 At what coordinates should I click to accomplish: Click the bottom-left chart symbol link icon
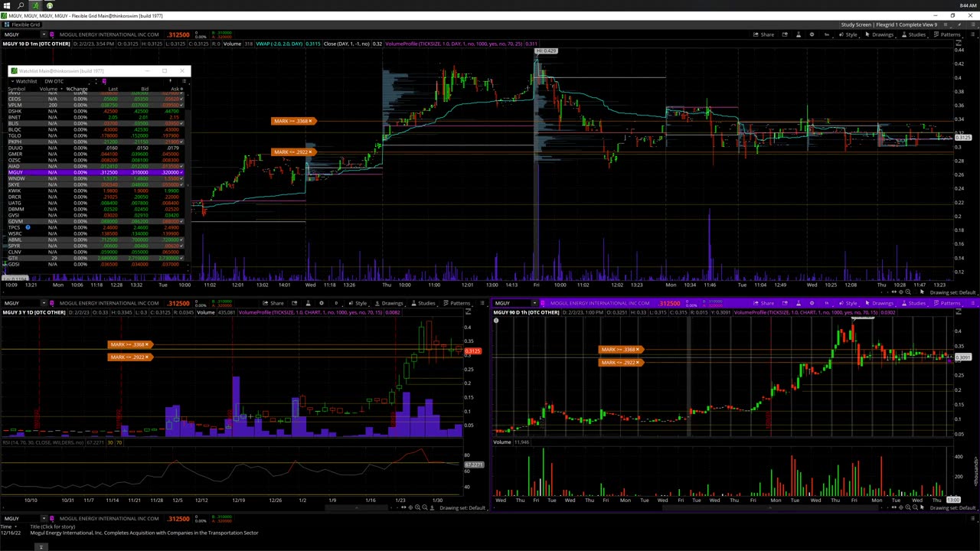pyautogui.click(x=52, y=303)
